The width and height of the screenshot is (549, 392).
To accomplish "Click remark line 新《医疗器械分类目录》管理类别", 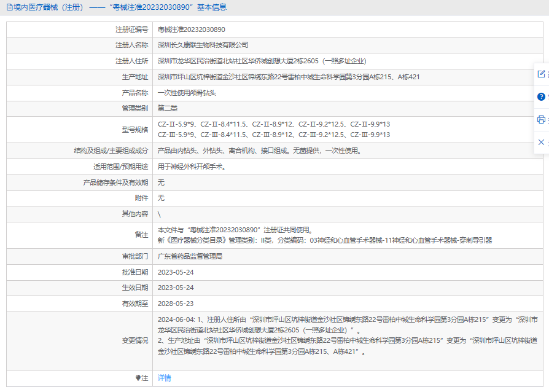I will (325, 240).
